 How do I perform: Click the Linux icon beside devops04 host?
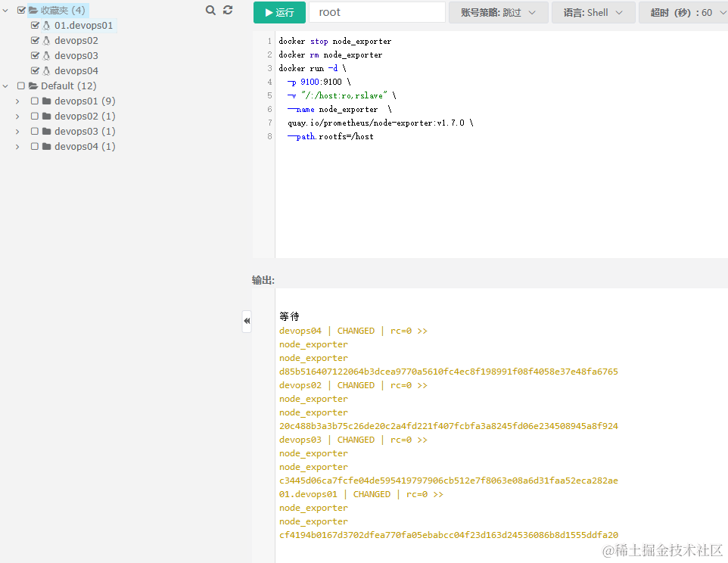46,71
